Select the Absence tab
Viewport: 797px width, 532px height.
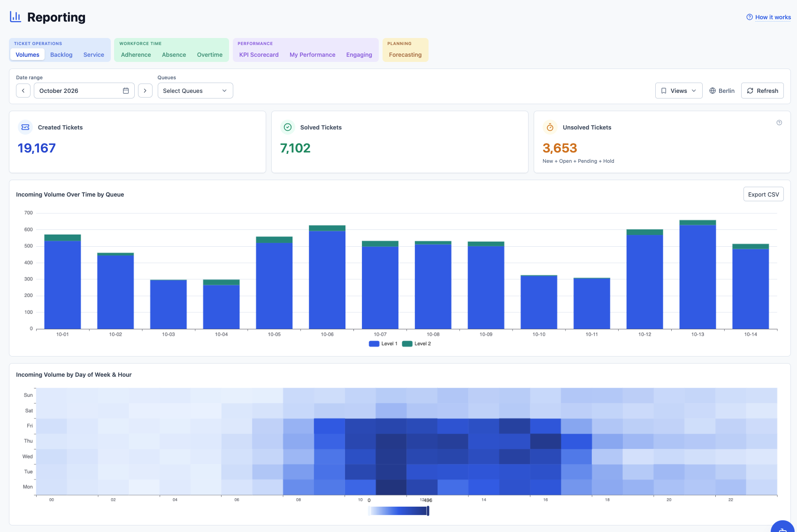[x=174, y=54]
